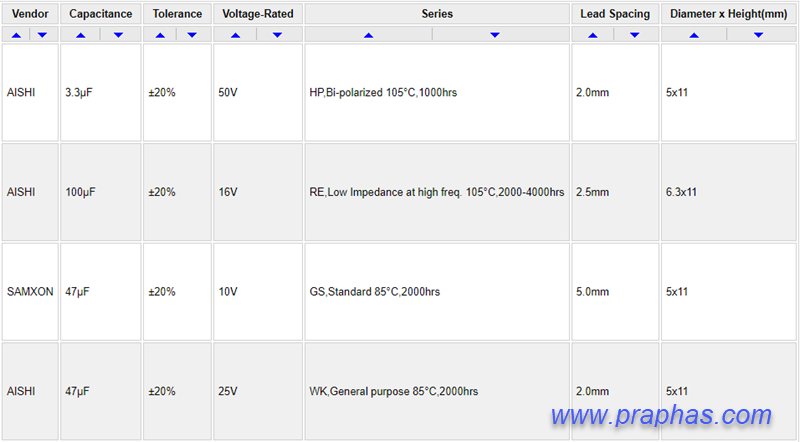Select 5x11 size in the 3.3µF row
Screen dimensions: 800x442
tap(729, 92)
